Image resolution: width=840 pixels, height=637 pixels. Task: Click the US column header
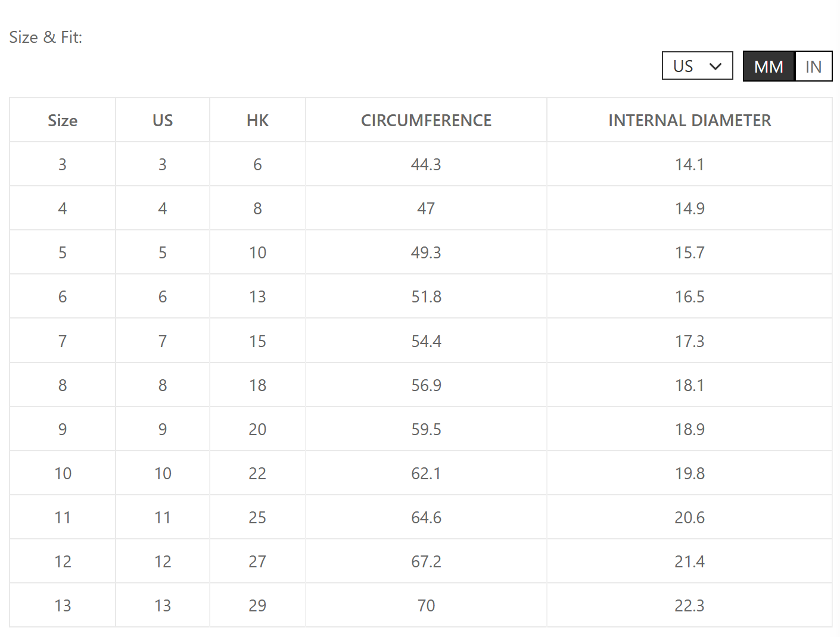163,120
